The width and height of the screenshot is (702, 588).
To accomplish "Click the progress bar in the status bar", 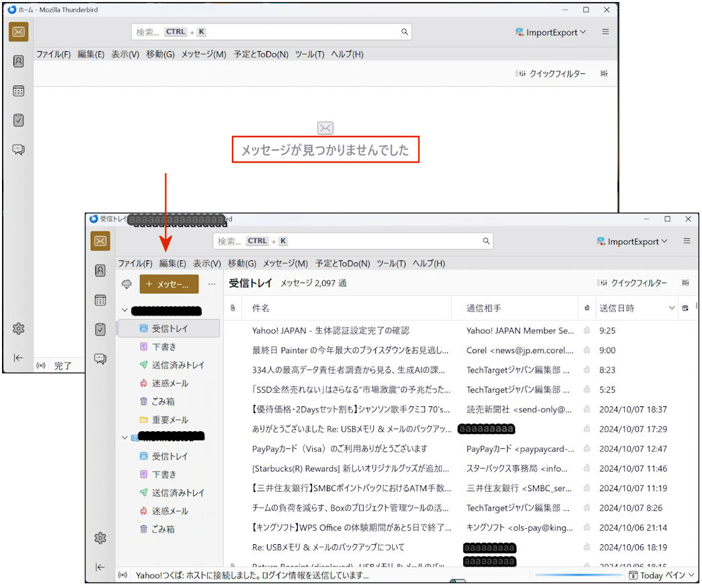I will coord(578,575).
